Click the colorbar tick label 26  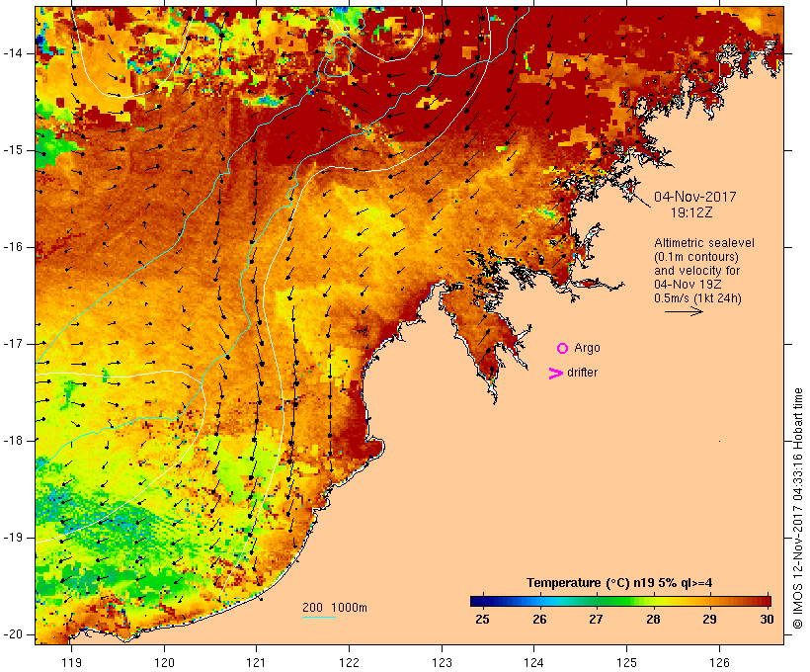(539, 619)
